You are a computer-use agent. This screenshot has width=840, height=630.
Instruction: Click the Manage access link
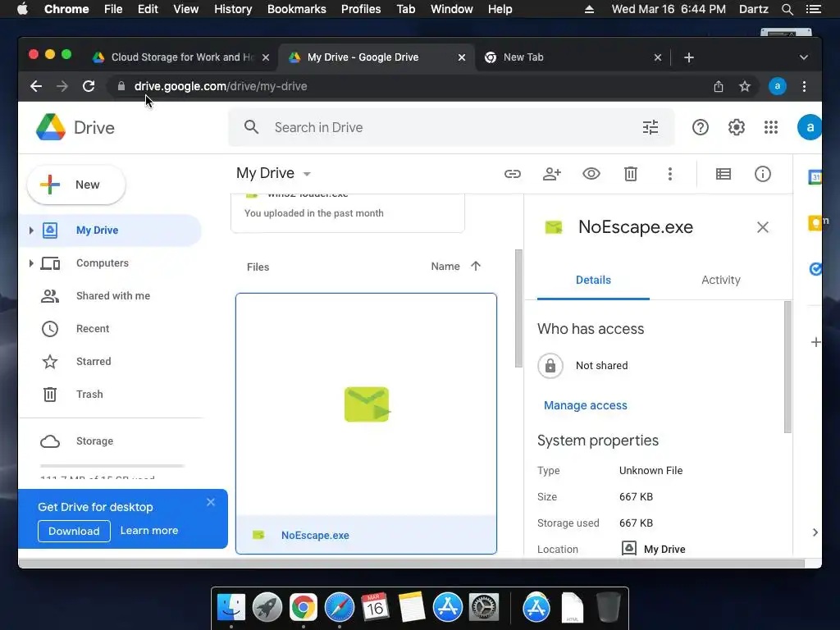[585, 405]
